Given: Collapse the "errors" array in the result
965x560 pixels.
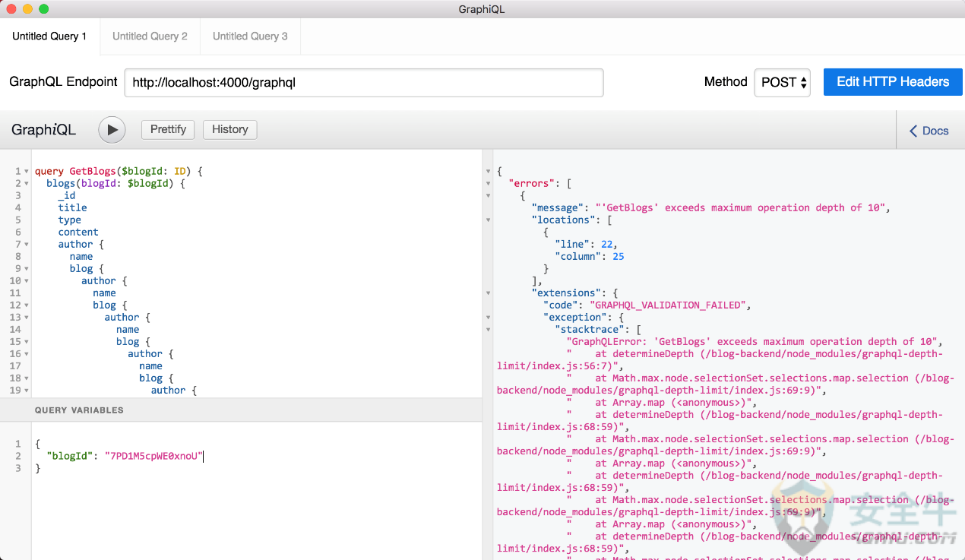Looking at the screenshot, I should (488, 184).
